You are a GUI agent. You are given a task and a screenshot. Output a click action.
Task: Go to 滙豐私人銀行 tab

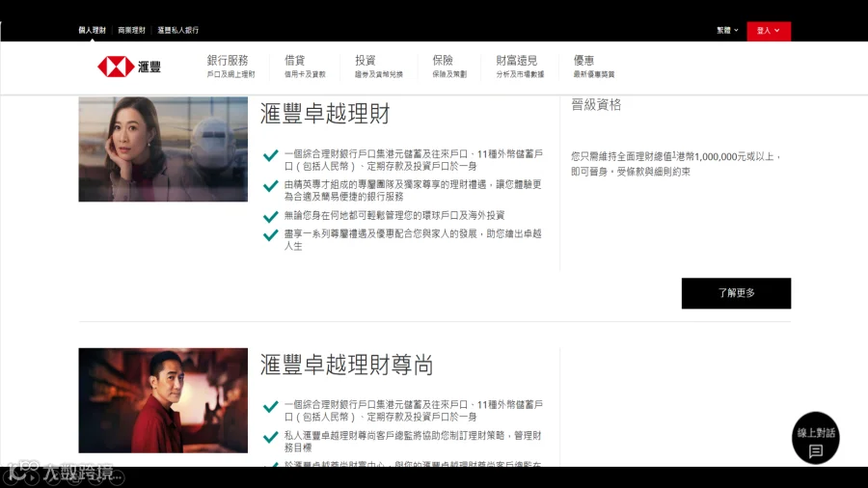[x=177, y=31]
